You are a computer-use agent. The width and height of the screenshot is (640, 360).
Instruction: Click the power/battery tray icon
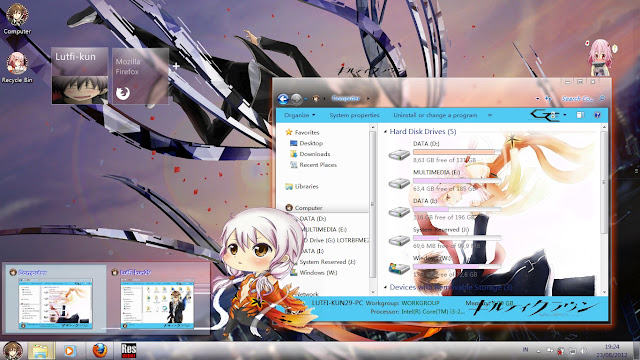(573, 351)
